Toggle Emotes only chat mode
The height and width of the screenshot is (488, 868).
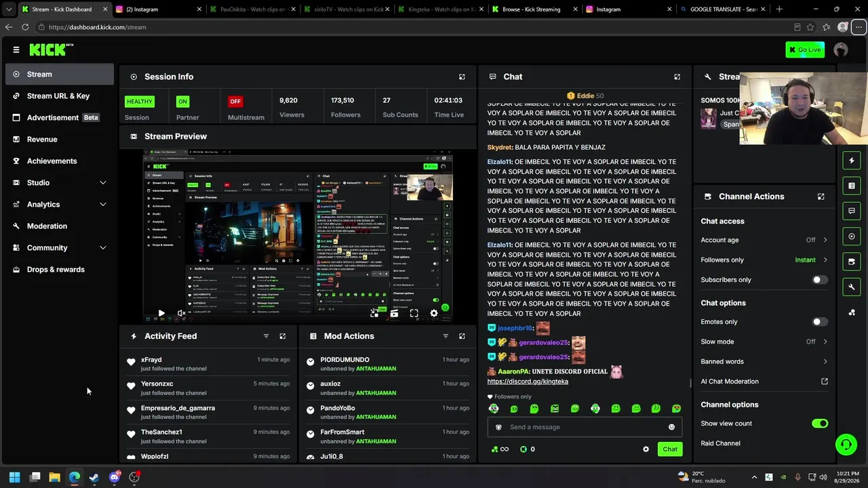[820, 322]
